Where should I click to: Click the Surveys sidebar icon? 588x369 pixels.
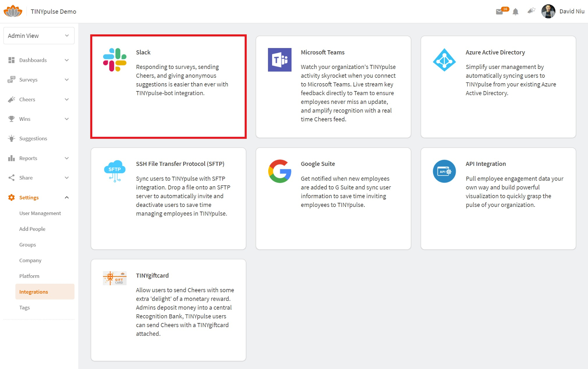pos(11,79)
